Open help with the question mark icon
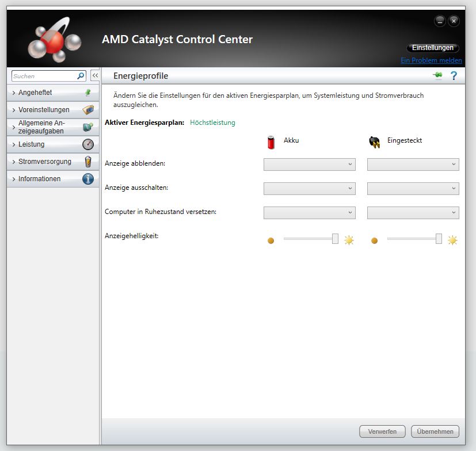The image size is (476, 451). pyautogui.click(x=454, y=75)
